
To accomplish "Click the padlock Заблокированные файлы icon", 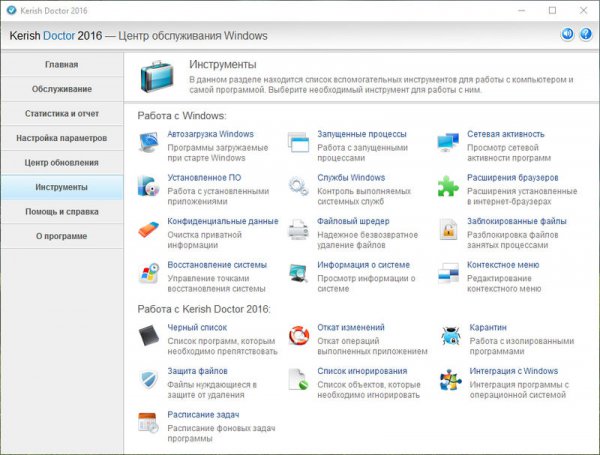I will click(x=448, y=229).
